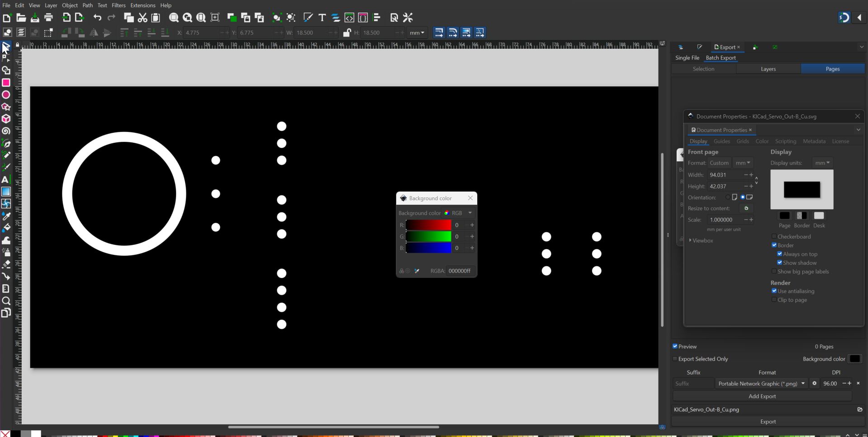The image size is (868, 437).
Task: Check Export Selected Only
Action: 675,359
